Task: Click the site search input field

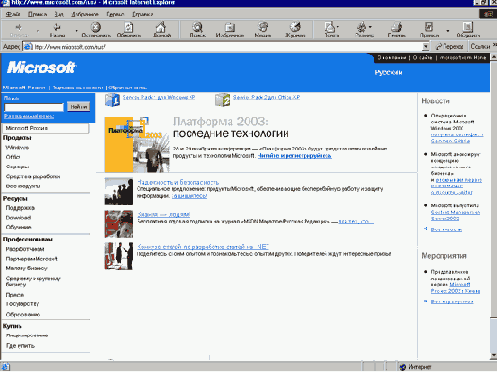Action: coord(34,107)
